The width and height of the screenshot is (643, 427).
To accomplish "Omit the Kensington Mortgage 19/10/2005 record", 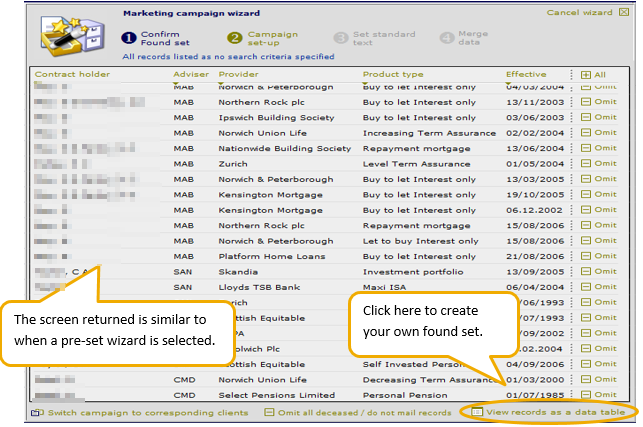I will coord(599,194).
